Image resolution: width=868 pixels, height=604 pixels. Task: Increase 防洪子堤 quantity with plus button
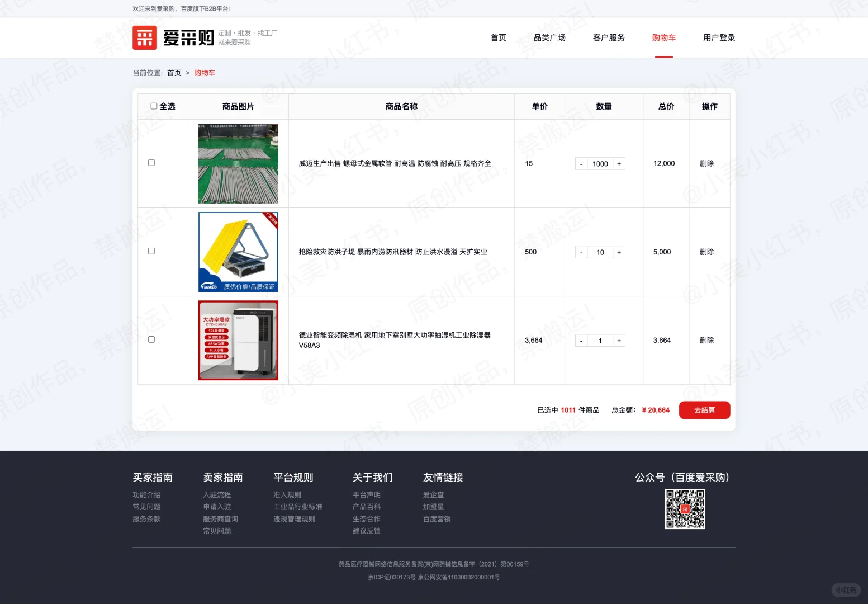619,252
